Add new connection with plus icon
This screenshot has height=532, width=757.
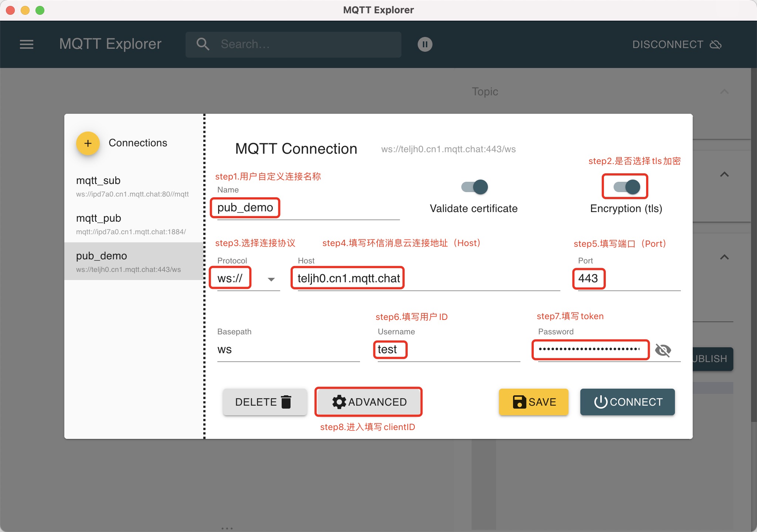[88, 143]
